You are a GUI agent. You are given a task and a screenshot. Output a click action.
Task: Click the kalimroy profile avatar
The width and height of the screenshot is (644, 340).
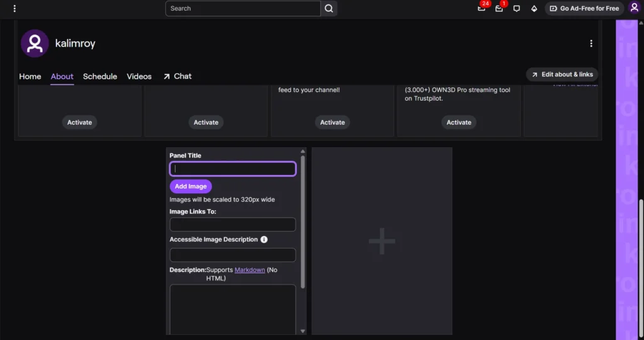tap(35, 43)
